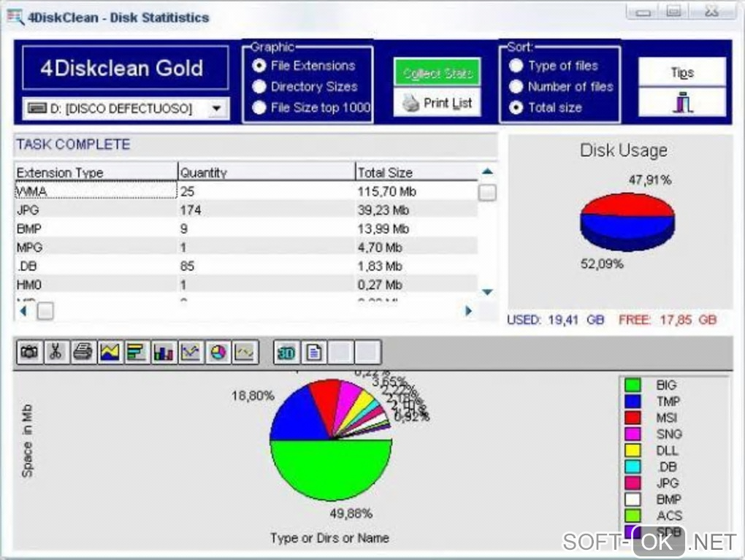Screen dimensions: 745x560
Task: Open the Tips button
Action: (x=682, y=72)
